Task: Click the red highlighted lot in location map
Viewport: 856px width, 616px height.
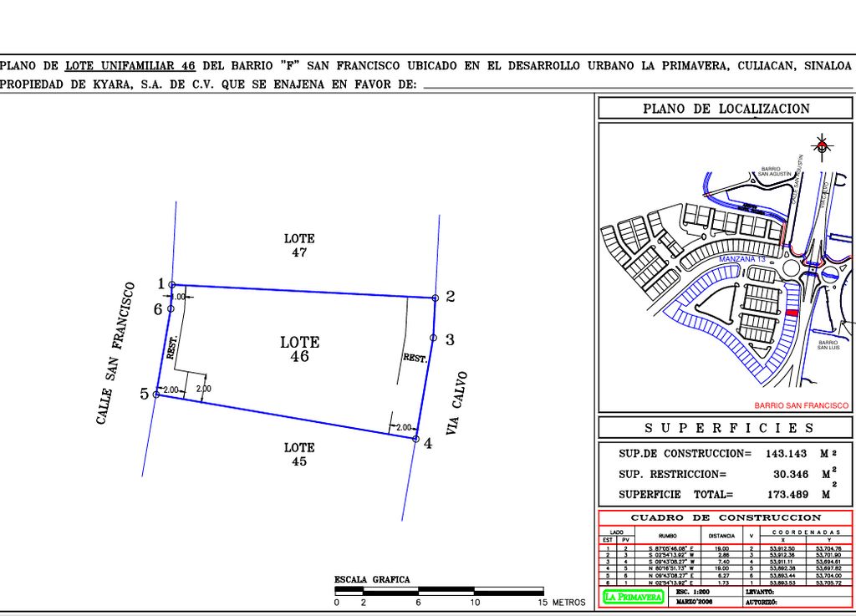Action: click(x=792, y=313)
